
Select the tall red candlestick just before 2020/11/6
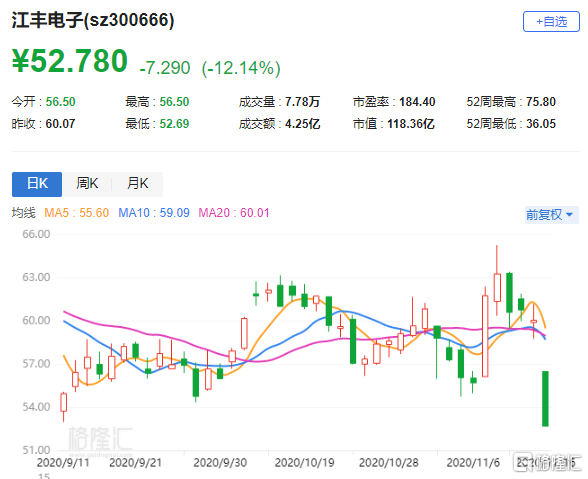[x=485, y=336]
